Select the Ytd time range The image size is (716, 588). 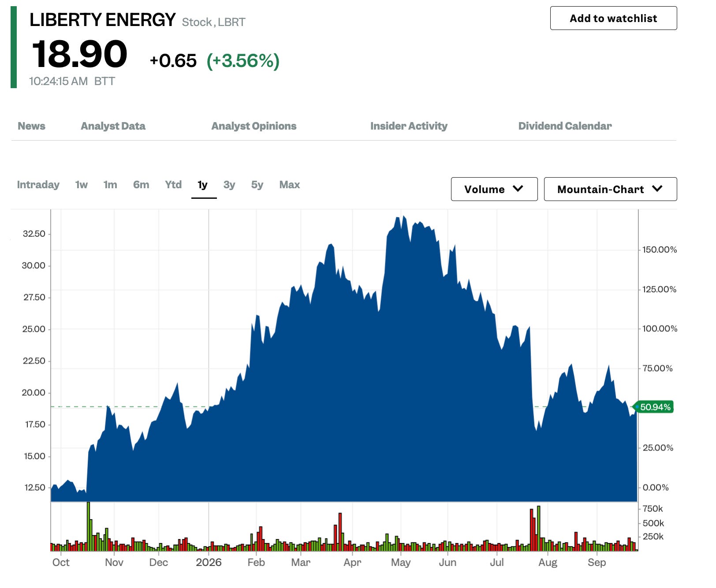pos(173,185)
